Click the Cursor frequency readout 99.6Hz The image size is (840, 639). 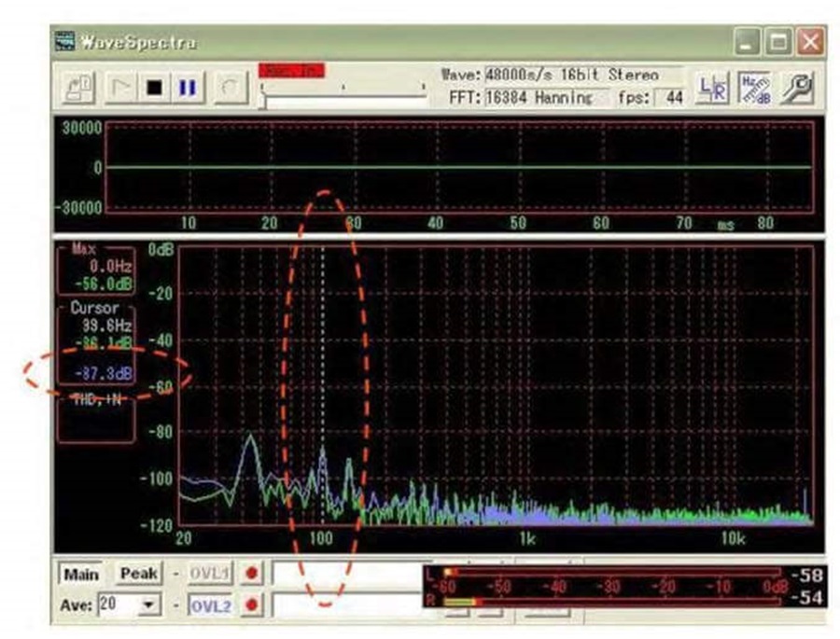pyautogui.click(x=107, y=326)
